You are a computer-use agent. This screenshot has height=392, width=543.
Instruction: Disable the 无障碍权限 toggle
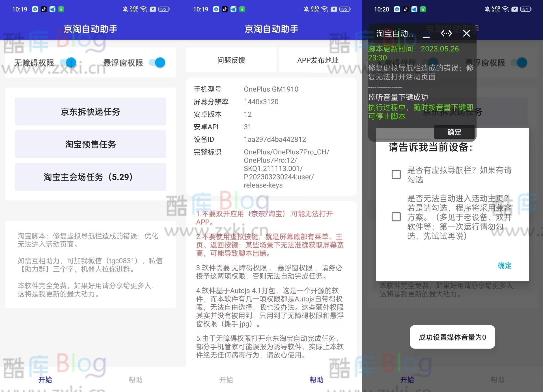[70, 63]
